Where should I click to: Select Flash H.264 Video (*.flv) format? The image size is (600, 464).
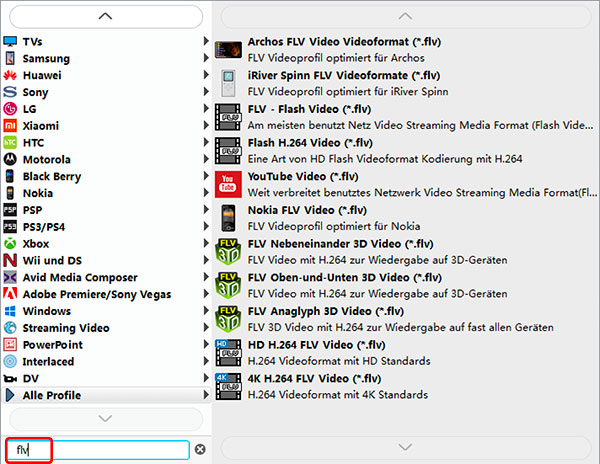click(406, 150)
